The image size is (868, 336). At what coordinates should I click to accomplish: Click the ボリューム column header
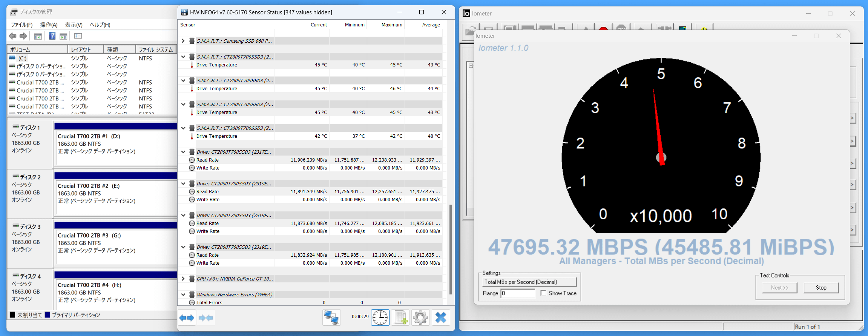coord(37,49)
